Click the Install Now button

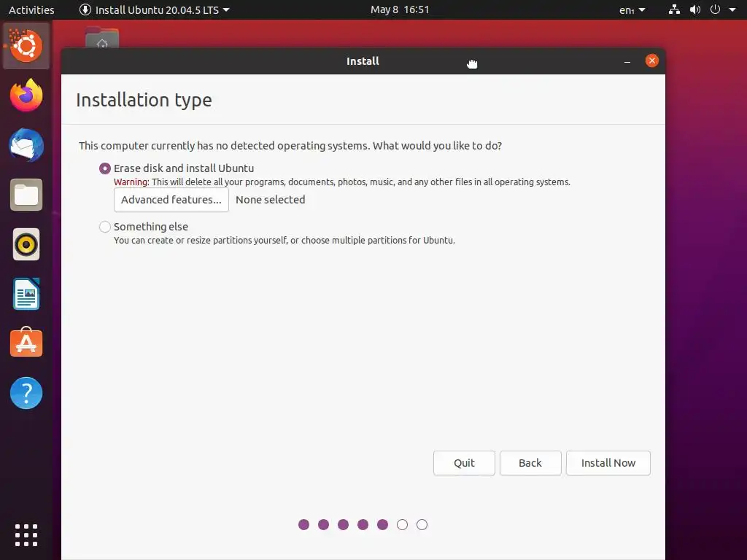[608, 463]
